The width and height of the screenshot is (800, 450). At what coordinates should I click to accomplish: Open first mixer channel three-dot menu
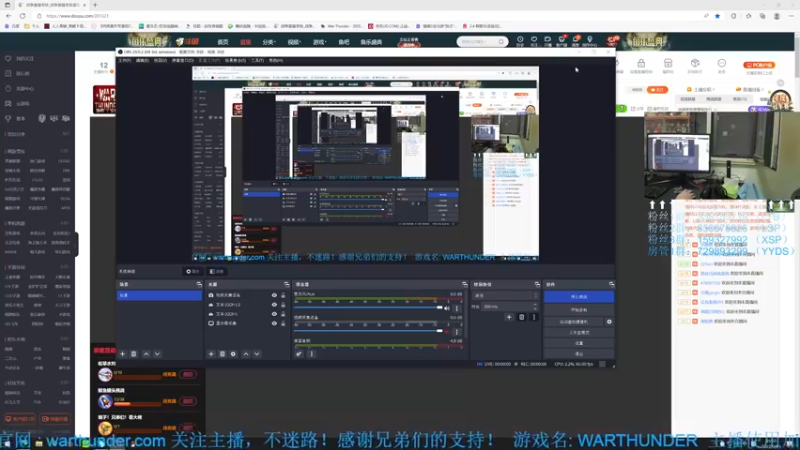(457, 308)
